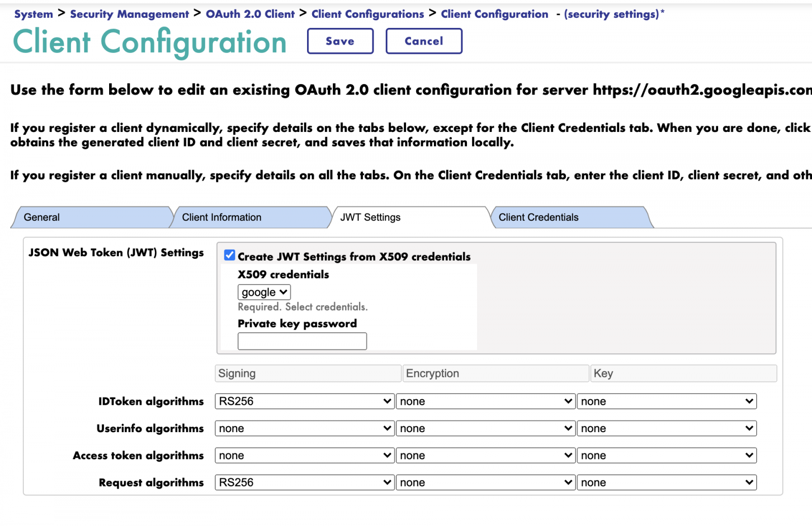Open Request algorithms signing dropdown
The image size is (812, 526).
coord(304,482)
